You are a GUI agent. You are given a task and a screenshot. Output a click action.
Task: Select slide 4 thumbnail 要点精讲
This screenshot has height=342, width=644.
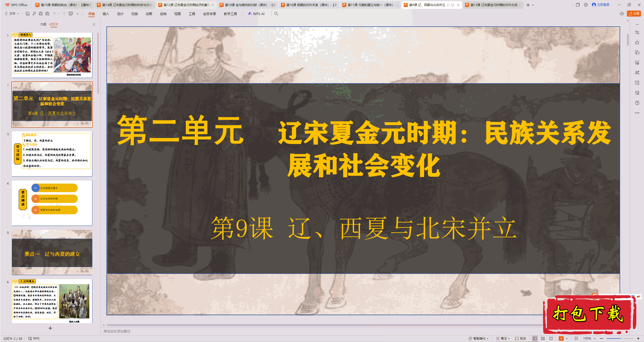[x=52, y=203]
